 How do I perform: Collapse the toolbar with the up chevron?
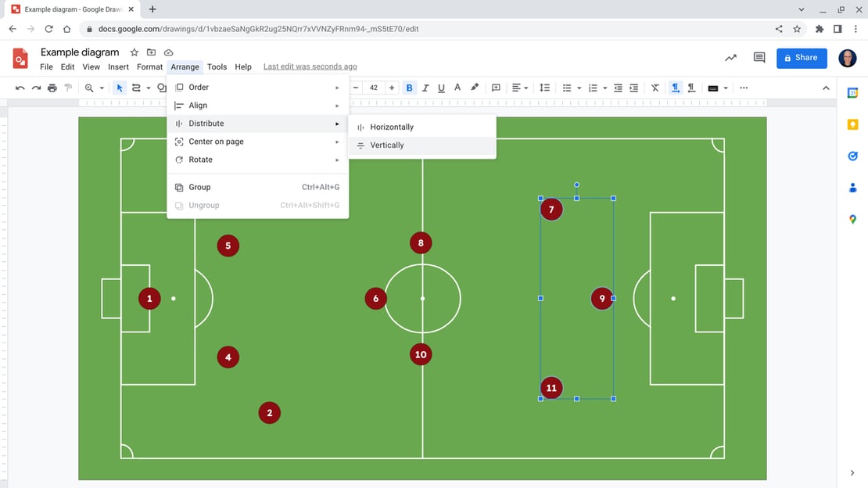coord(826,88)
